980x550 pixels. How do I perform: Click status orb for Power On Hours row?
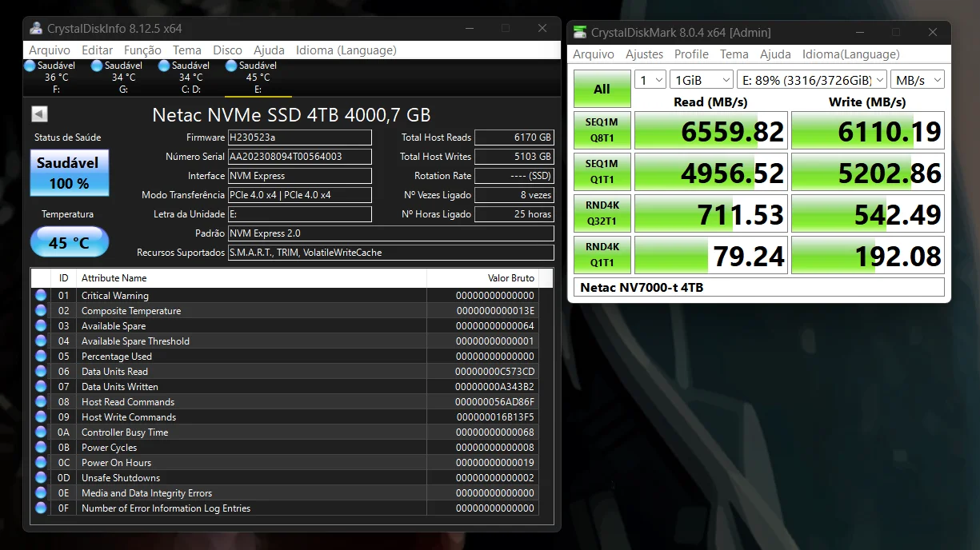coord(41,462)
